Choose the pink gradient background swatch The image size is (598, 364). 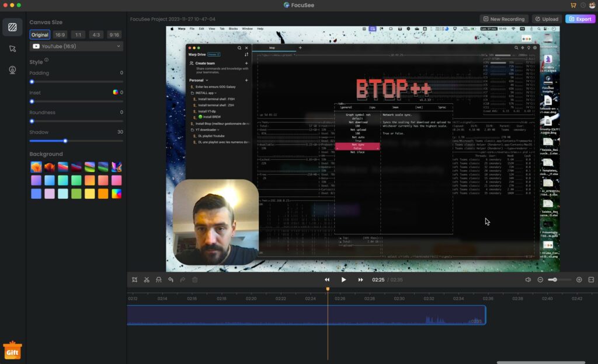click(116, 180)
